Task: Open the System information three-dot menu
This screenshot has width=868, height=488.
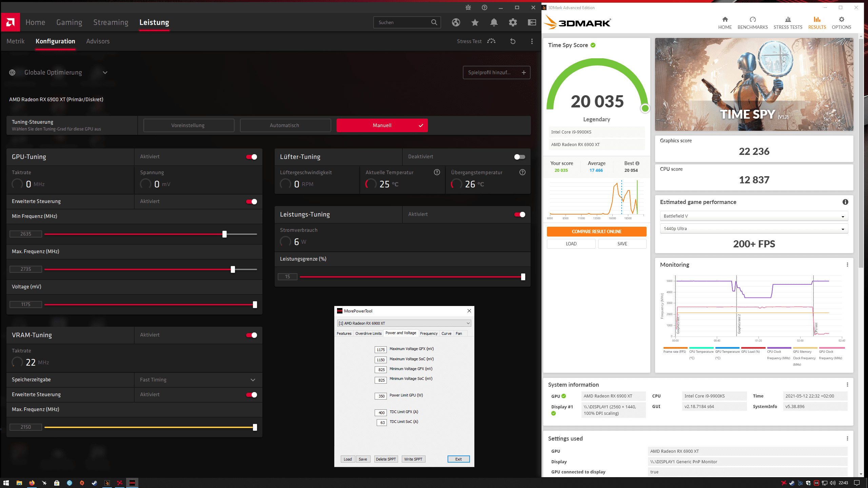Action: point(847,385)
